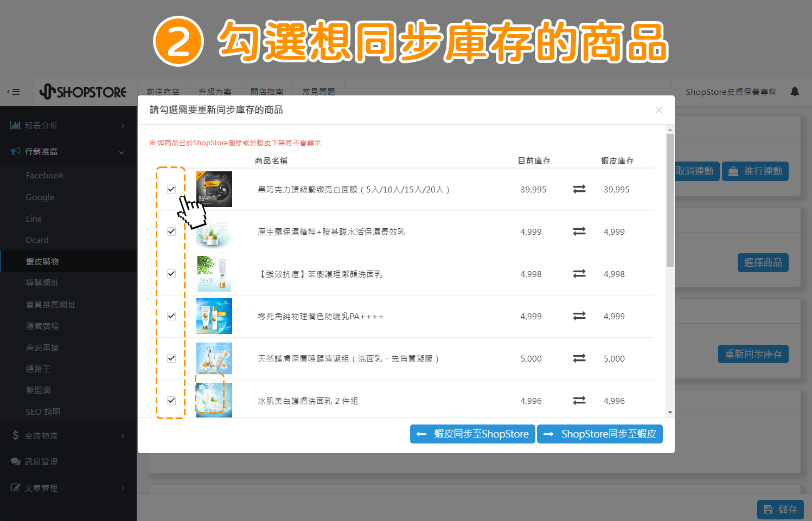
Task: Click sync arrows icon for 零死角純物理潤色防曬乳
Action: coord(579,316)
